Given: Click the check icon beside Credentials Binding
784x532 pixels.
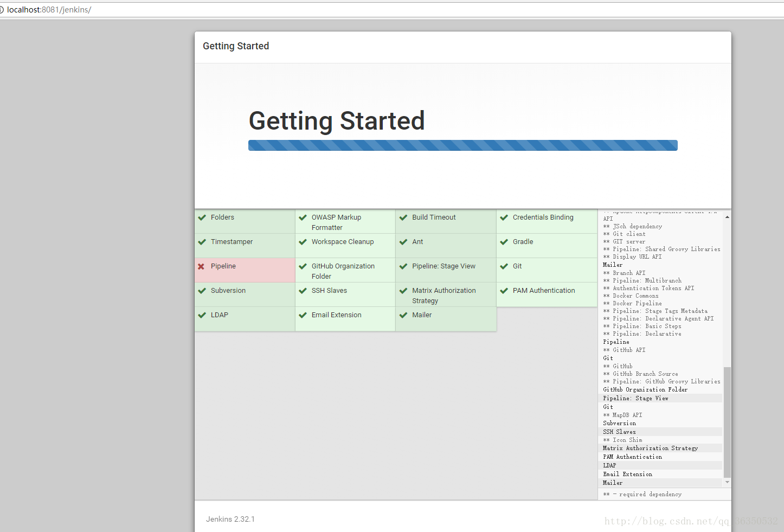Looking at the screenshot, I should tap(504, 217).
